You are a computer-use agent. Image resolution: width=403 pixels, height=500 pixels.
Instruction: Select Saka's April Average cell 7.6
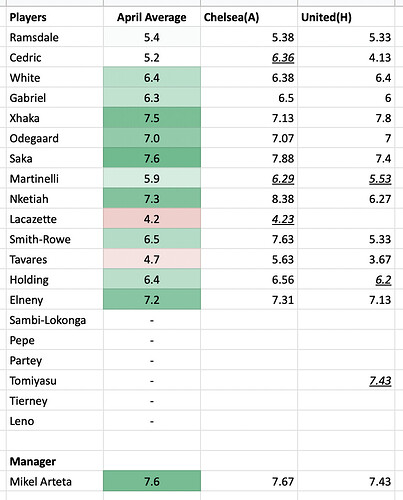coord(152,158)
